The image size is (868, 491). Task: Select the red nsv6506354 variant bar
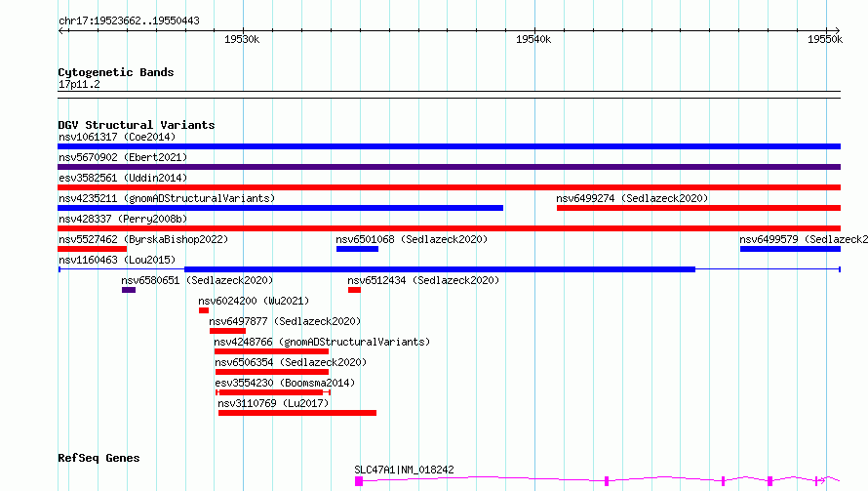click(272, 372)
